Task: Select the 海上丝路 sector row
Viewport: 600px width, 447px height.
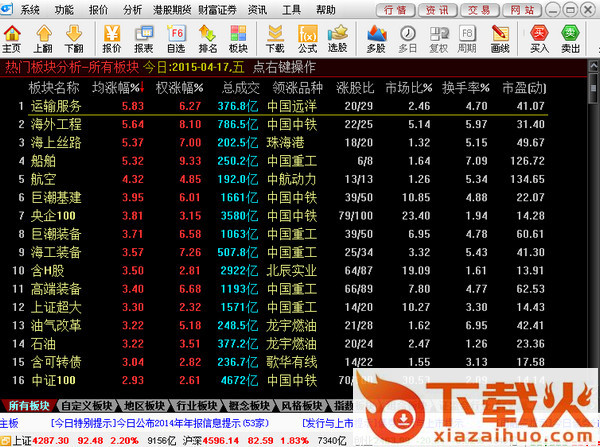Action: tap(279, 143)
